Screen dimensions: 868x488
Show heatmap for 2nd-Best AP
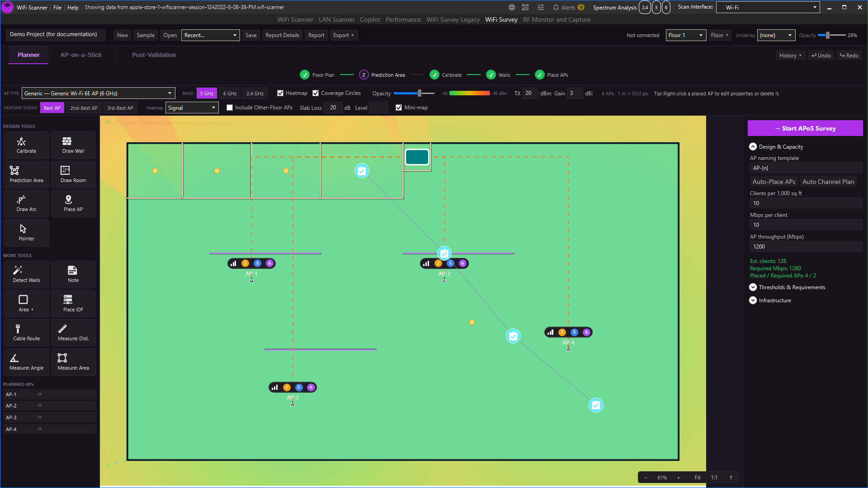click(x=84, y=108)
